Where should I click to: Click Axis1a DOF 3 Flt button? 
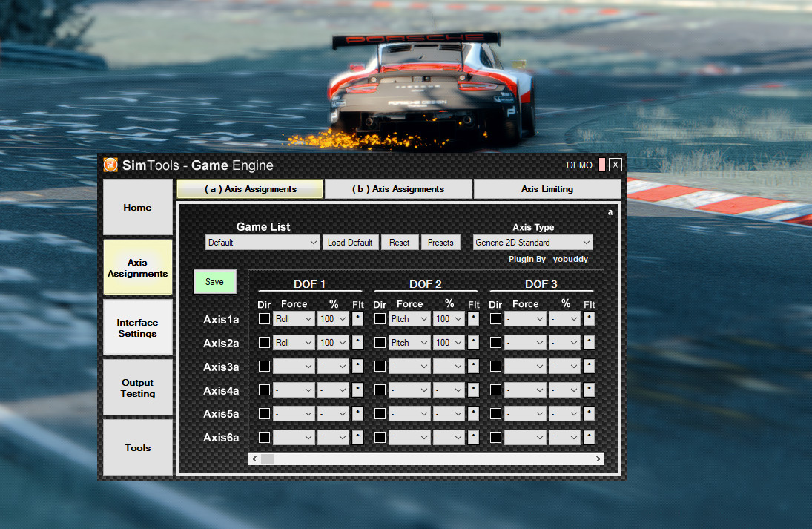[590, 318]
